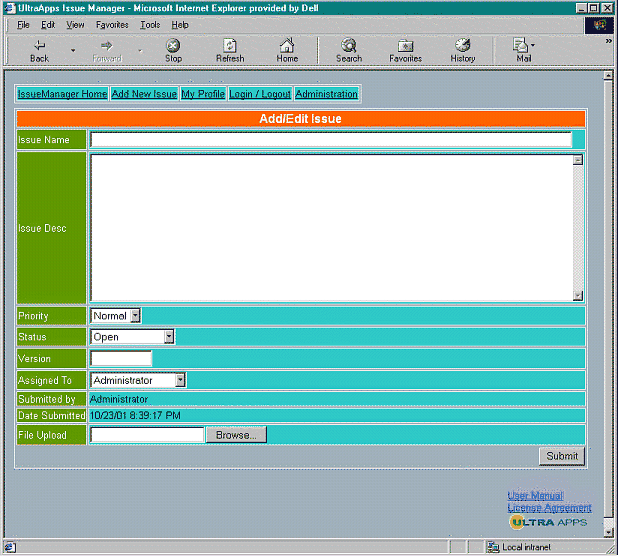Click Issue Desc scrollbar down arrow
The width and height of the screenshot is (618, 556).
[x=577, y=295]
